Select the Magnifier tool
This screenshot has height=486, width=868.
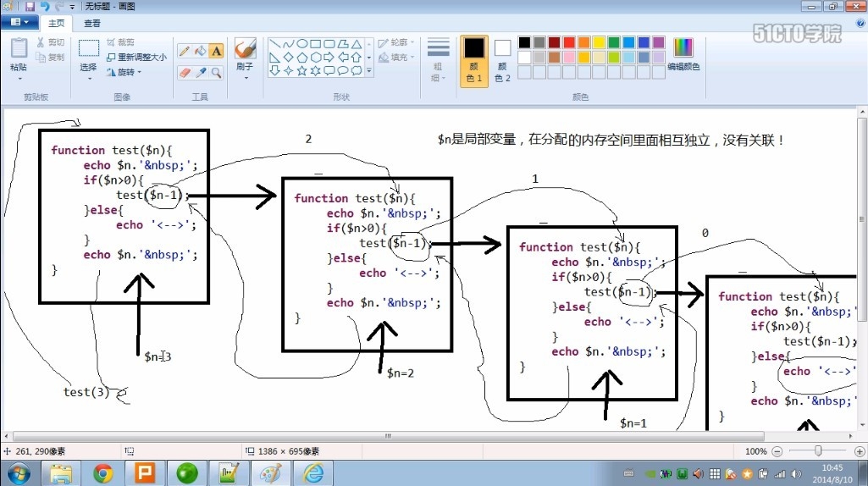point(217,73)
